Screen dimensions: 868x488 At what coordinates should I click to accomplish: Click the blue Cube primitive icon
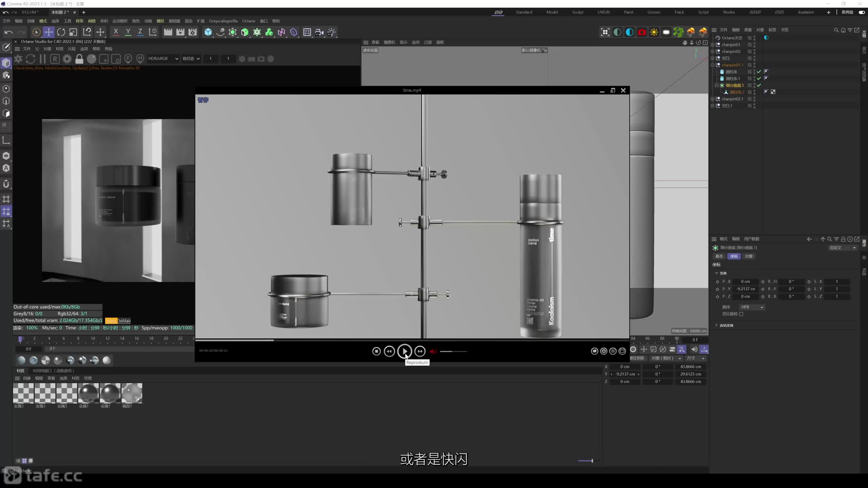[208, 32]
